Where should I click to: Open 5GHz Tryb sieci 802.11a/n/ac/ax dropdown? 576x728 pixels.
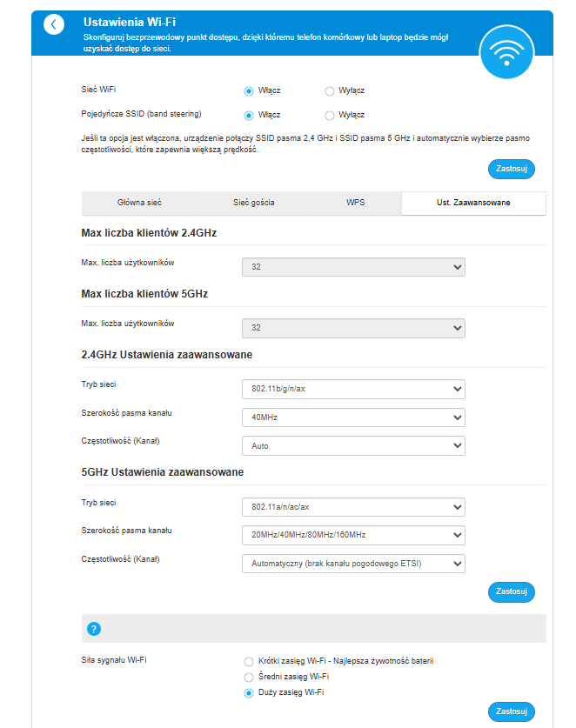[x=353, y=507]
